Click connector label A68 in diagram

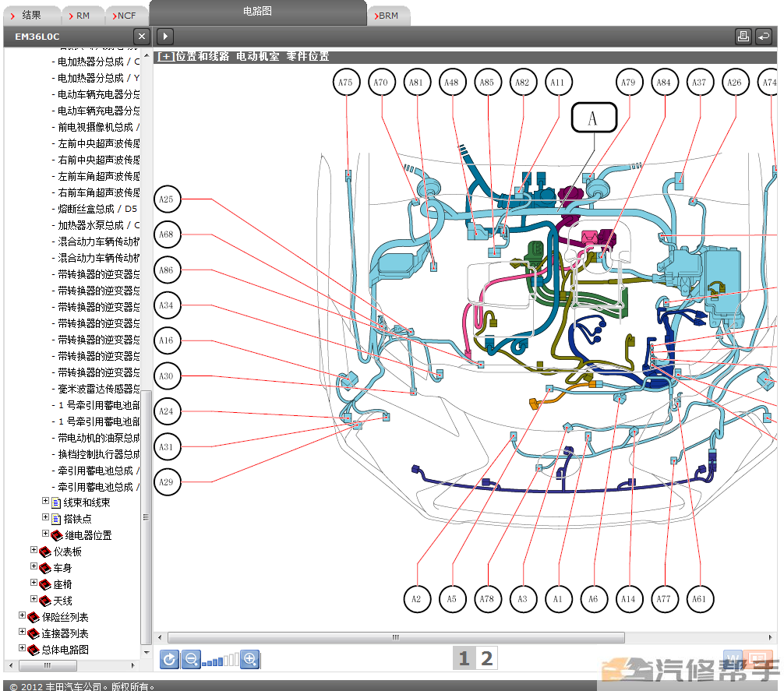click(167, 234)
